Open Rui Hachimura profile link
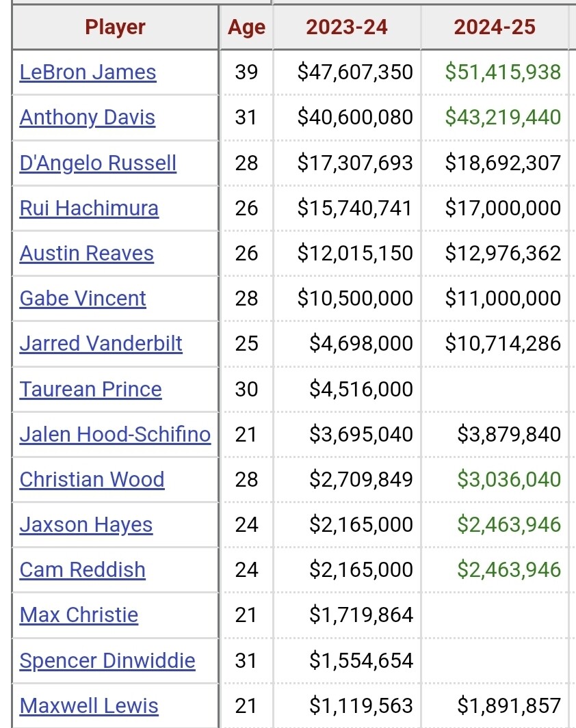The height and width of the screenshot is (728, 576). pos(89,208)
